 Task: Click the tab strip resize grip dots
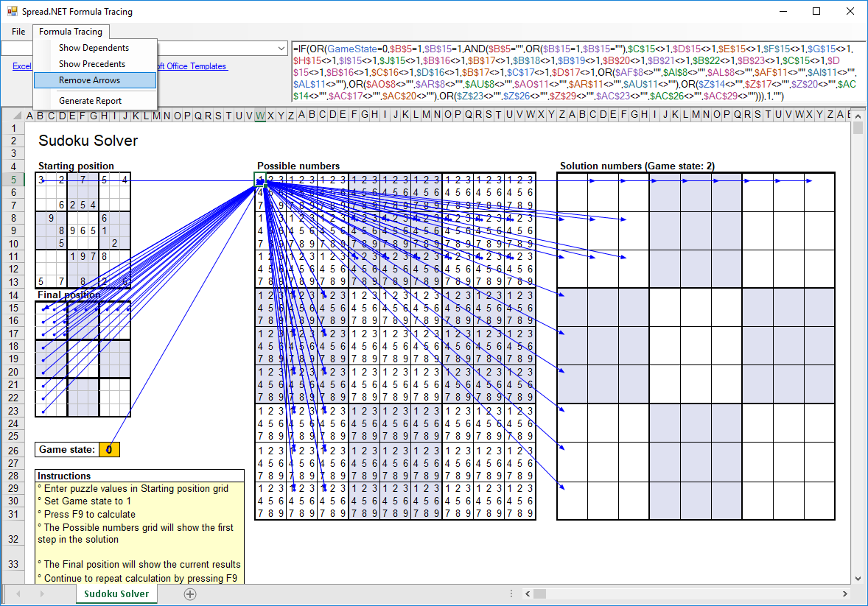pyautogui.click(x=512, y=594)
